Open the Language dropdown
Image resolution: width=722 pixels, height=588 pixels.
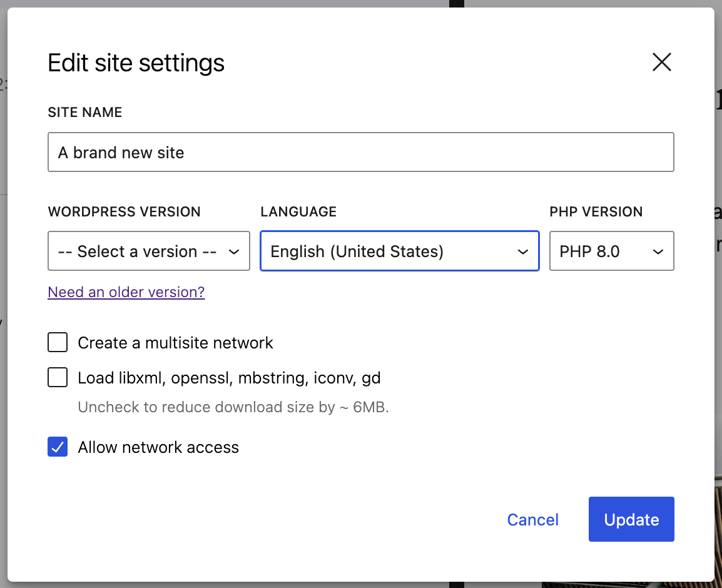tap(399, 251)
